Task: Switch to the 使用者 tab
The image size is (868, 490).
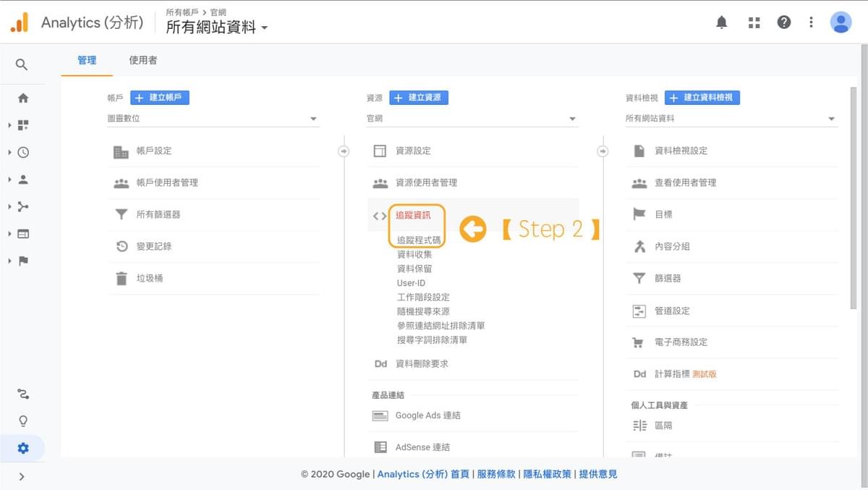Action: (x=143, y=60)
